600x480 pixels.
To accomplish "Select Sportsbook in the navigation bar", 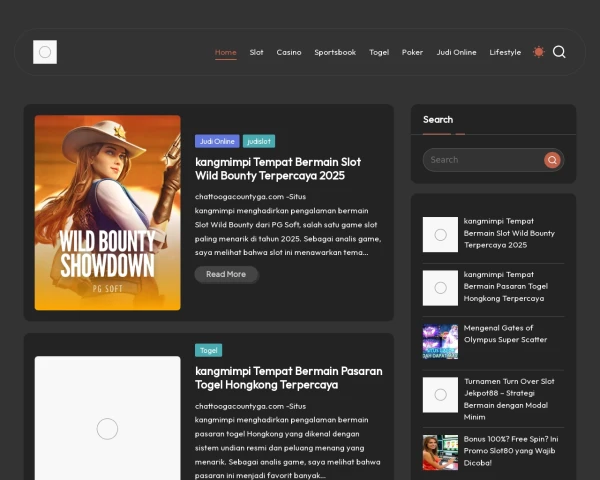I will click(x=335, y=52).
